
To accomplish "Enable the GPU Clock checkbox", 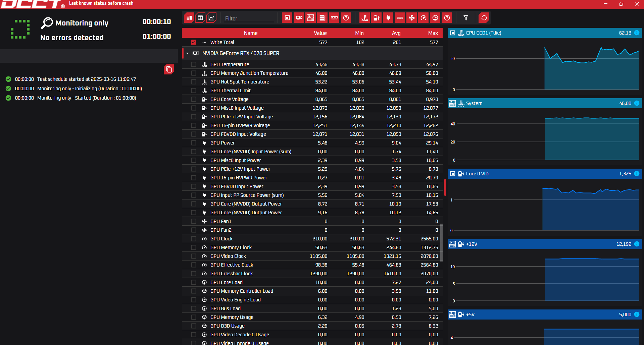I will tap(194, 239).
